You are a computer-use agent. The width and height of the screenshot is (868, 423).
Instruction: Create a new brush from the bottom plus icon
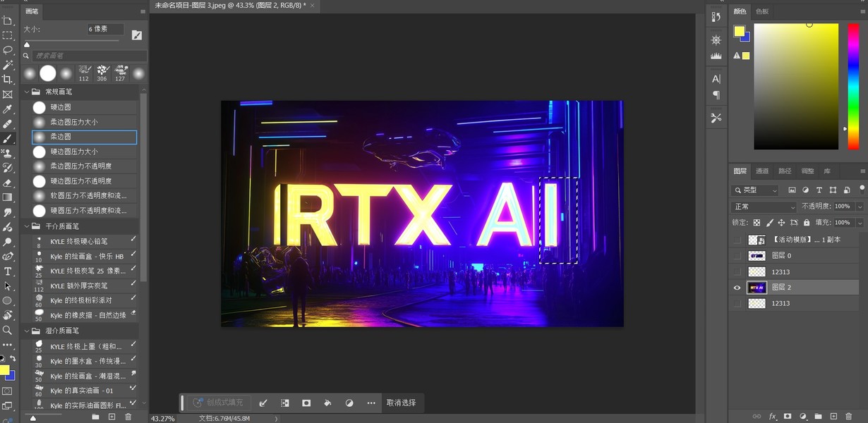(x=111, y=417)
